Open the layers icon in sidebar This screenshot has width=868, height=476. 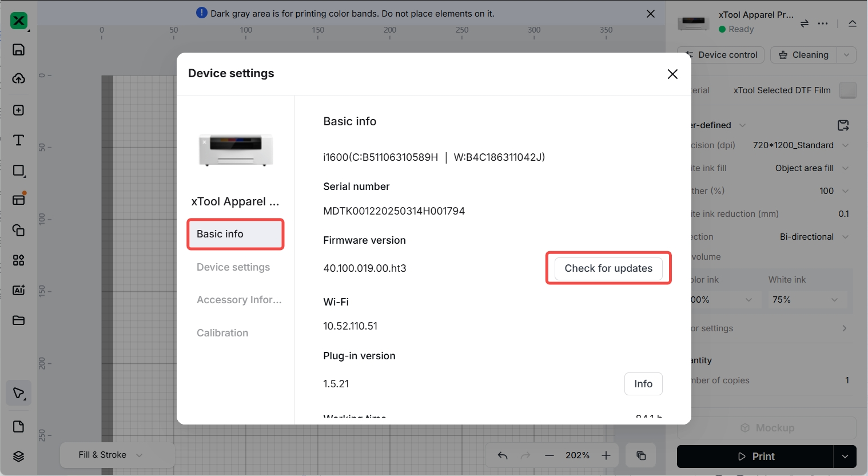pos(19,457)
